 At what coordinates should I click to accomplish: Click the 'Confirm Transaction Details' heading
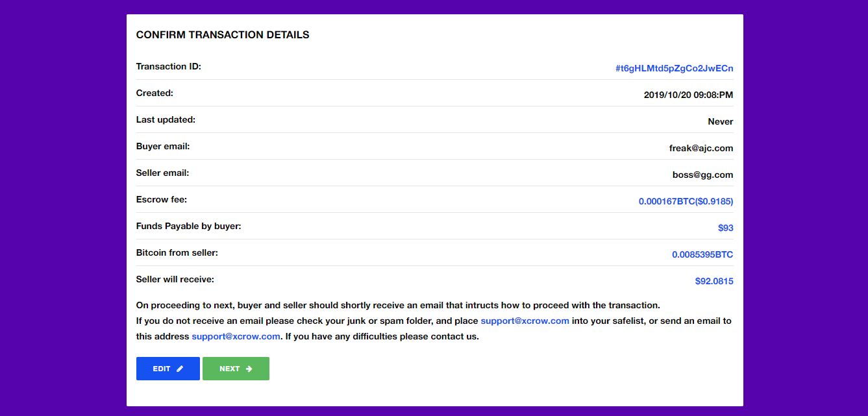pos(223,35)
